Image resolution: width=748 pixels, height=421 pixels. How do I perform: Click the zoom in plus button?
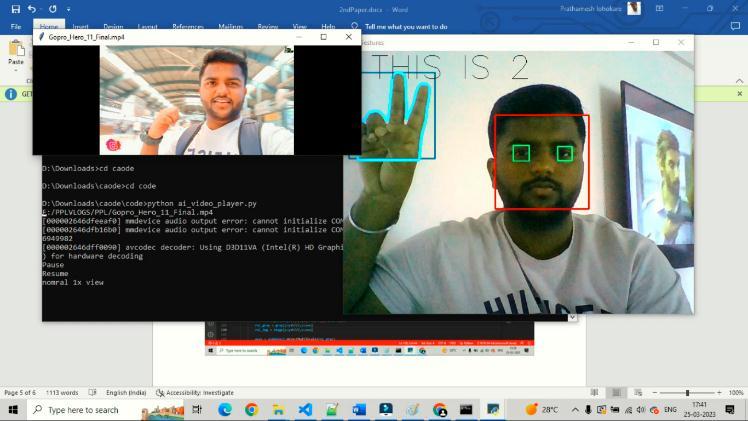(x=719, y=392)
